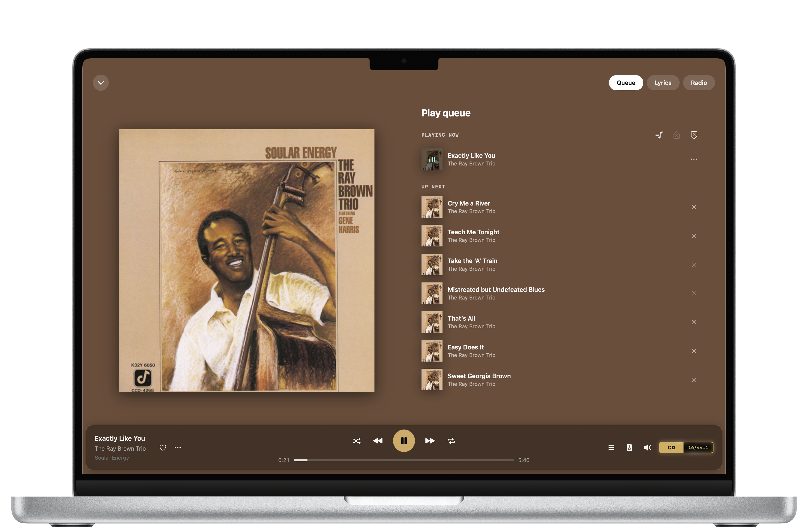Remove Teach Me Tonight from queue
The height and width of the screenshot is (532, 808).
[694, 236]
